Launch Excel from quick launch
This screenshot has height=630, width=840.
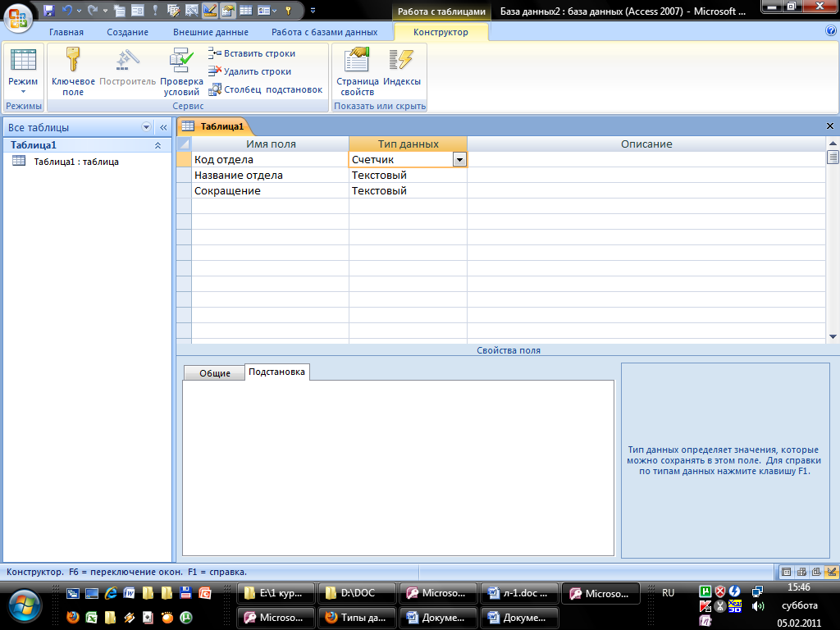point(92,617)
